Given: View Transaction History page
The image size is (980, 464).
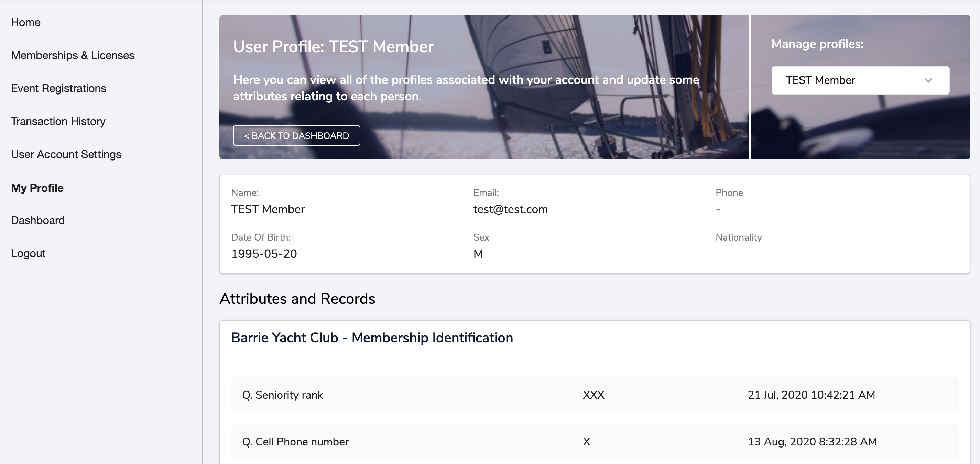Looking at the screenshot, I should click(58, 121).
